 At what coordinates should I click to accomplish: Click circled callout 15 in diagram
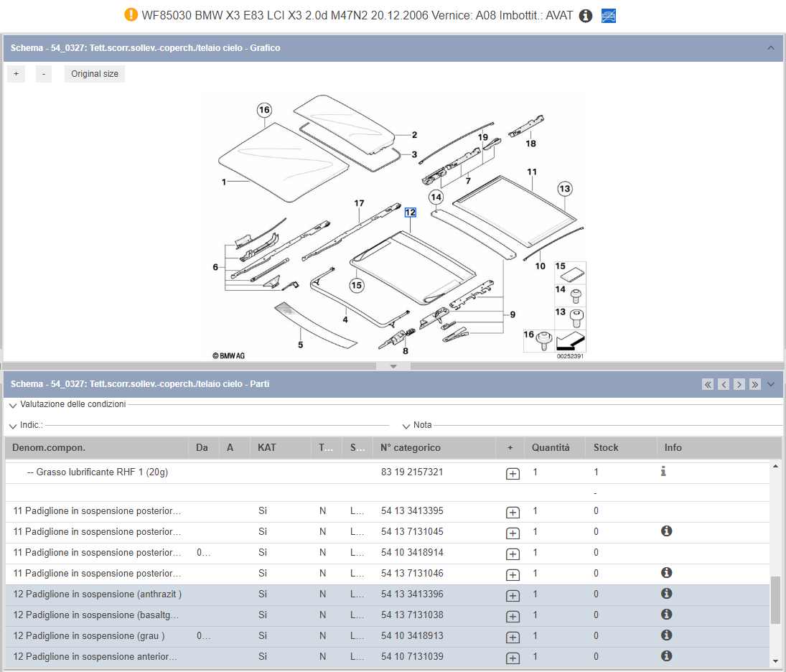[357, 285]
